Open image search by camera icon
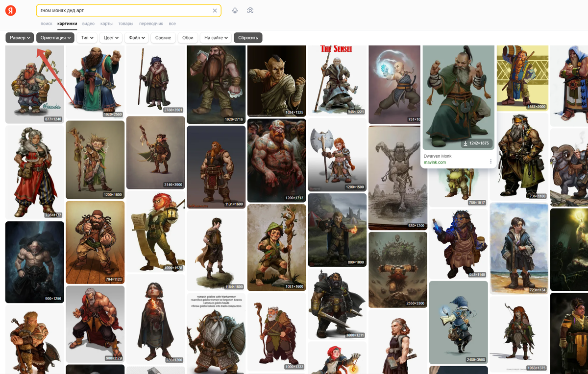 click(x=250, y=11)
